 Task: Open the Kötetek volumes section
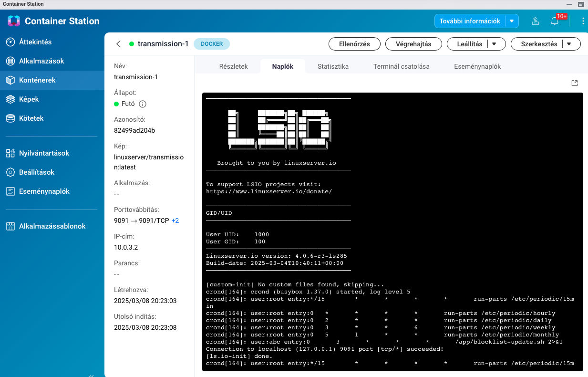(52, 118)
